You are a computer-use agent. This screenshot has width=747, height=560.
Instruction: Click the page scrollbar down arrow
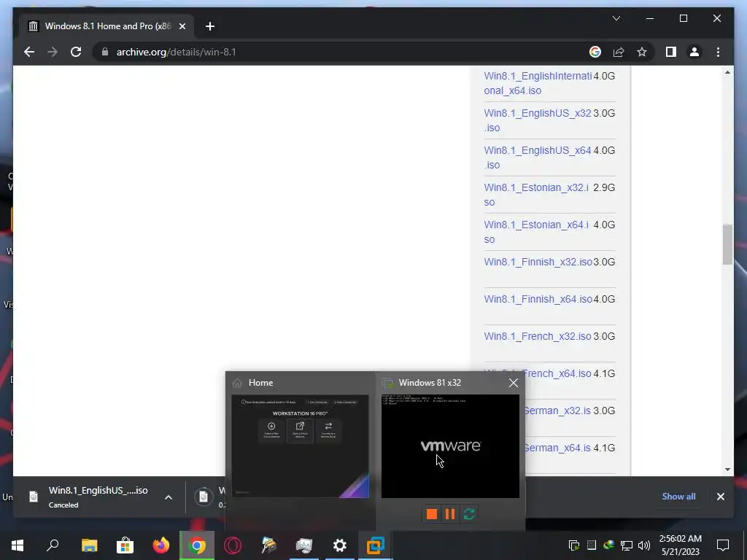pos(727,470)
